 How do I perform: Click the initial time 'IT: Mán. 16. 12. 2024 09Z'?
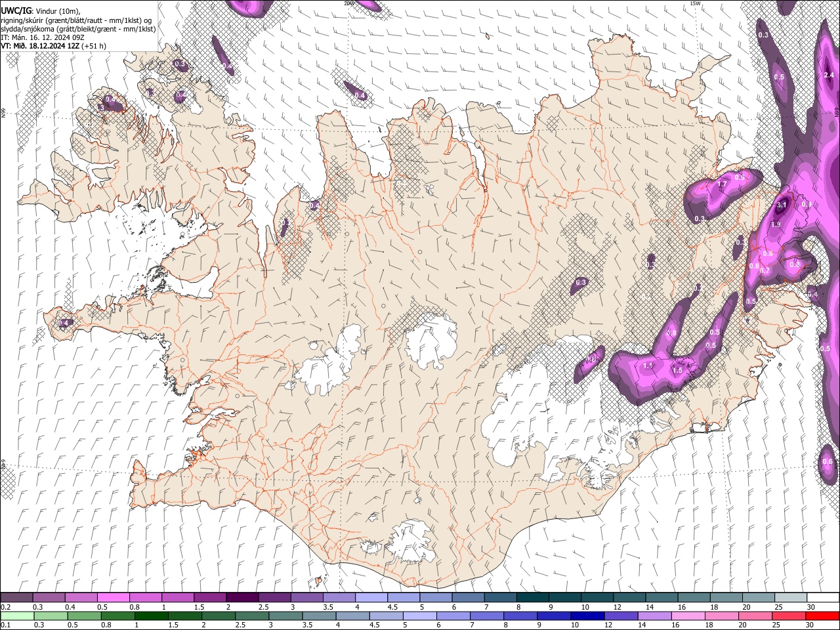43,37
